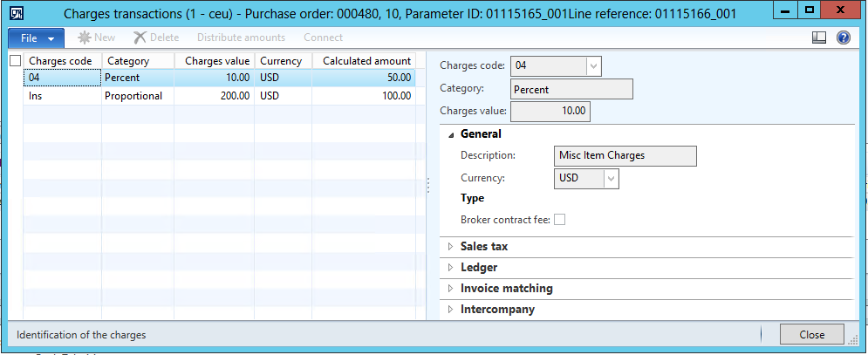Click the Delete toolbar button

point(156,38)
